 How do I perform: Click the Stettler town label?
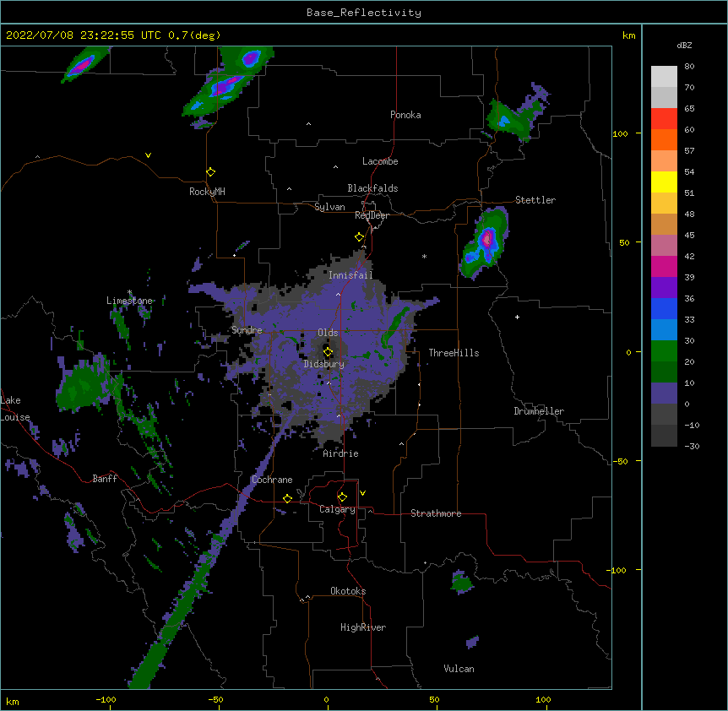(x=535, y=200)
